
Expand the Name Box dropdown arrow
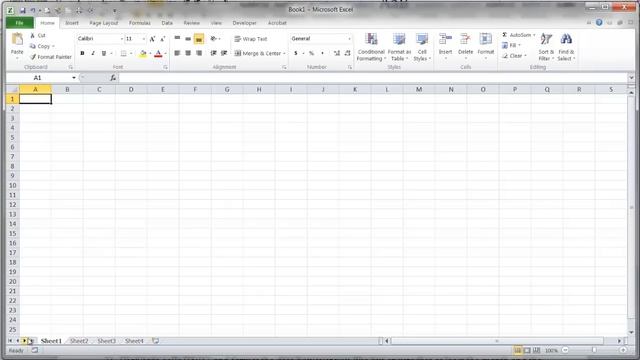pyautogui.click(x=74, y=78)
